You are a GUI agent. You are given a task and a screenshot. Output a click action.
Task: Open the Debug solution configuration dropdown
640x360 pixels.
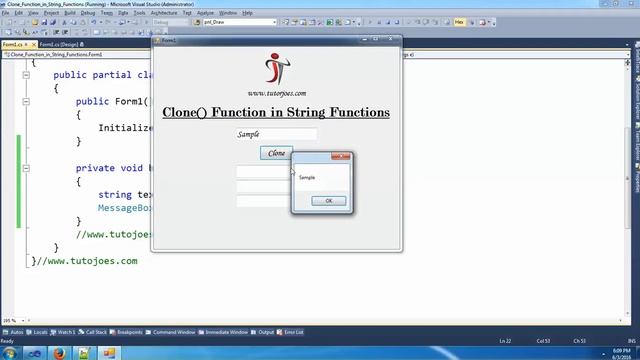(170, 22)
